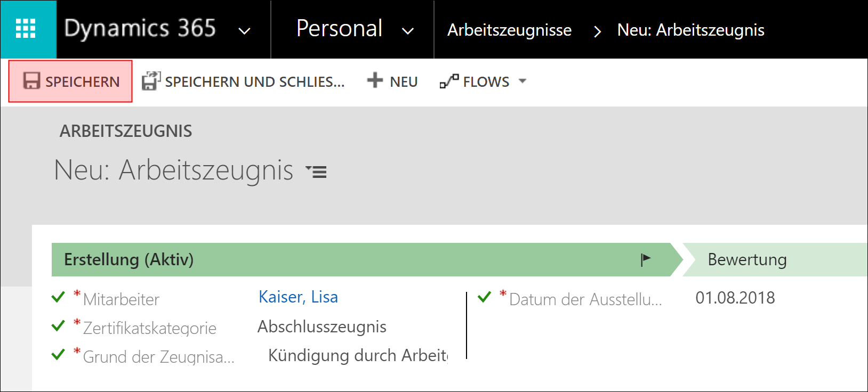Expand the Dynamics 365 dropdown chevron
The image size is (868, 392).
pos(244,31)
